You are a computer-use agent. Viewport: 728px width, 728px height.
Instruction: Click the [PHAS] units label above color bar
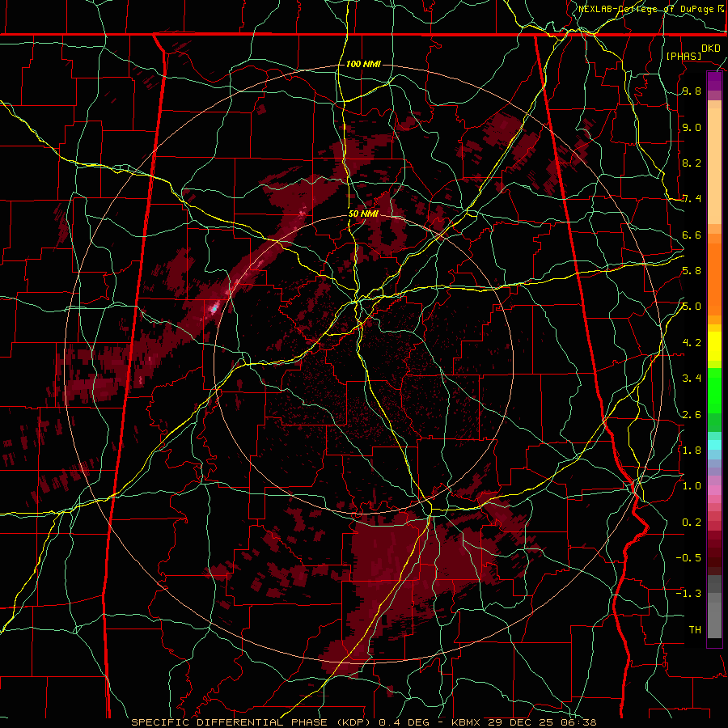tap(684, 56)
